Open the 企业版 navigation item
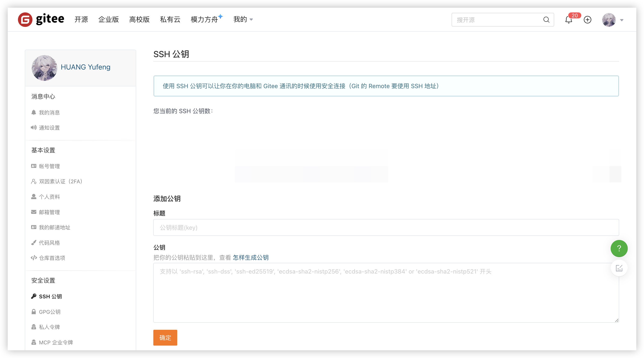Viewport: 644px width, 358px height. click(108, 19)
